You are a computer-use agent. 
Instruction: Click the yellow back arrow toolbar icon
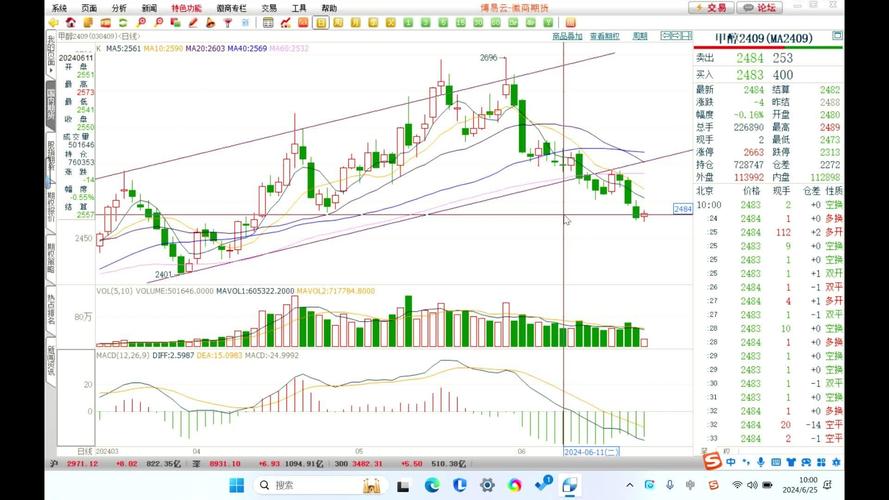pyautogui.click(x=52, y=21)
